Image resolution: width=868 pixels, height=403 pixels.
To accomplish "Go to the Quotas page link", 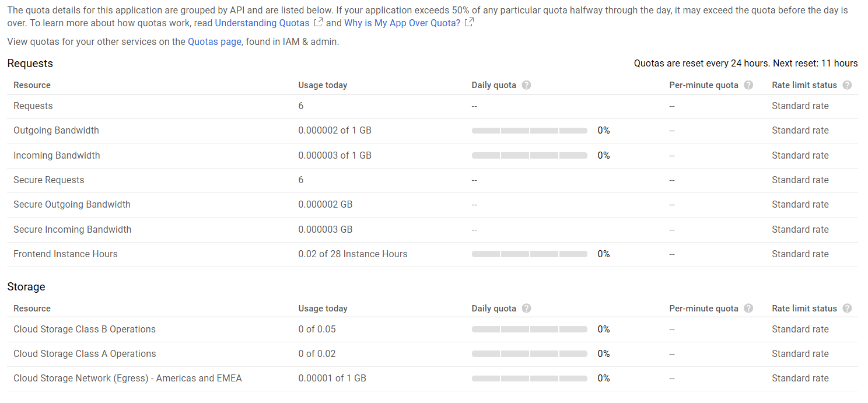I will 214,42.
